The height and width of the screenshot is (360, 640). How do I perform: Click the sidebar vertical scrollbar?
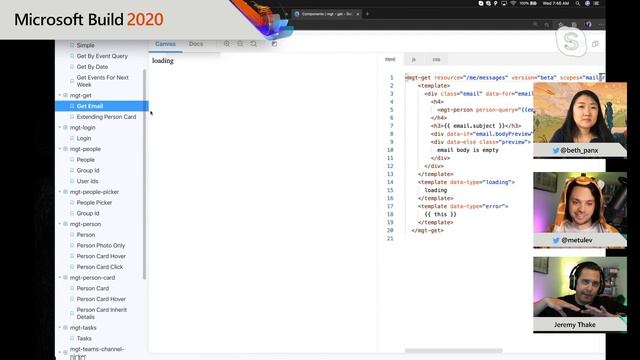144,175
